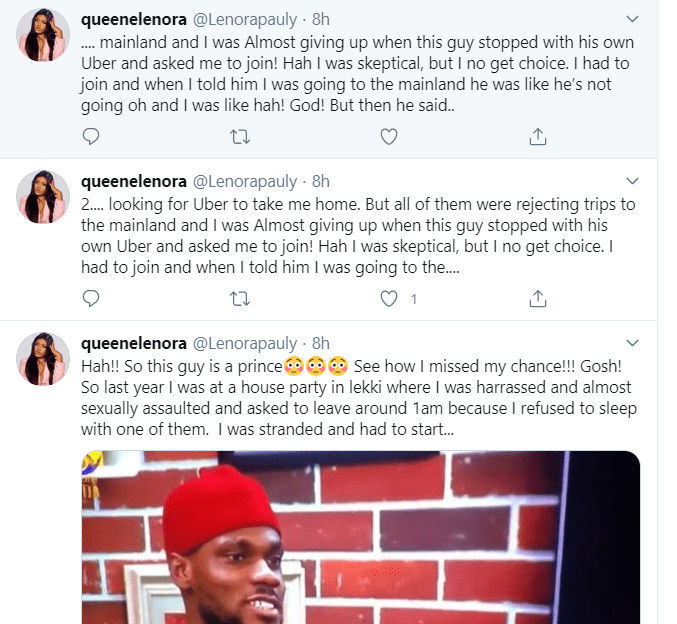Screen dimensions: 677x624
Task: Like the first tweet ending 'But then he said..'
Action: (389, 137)
